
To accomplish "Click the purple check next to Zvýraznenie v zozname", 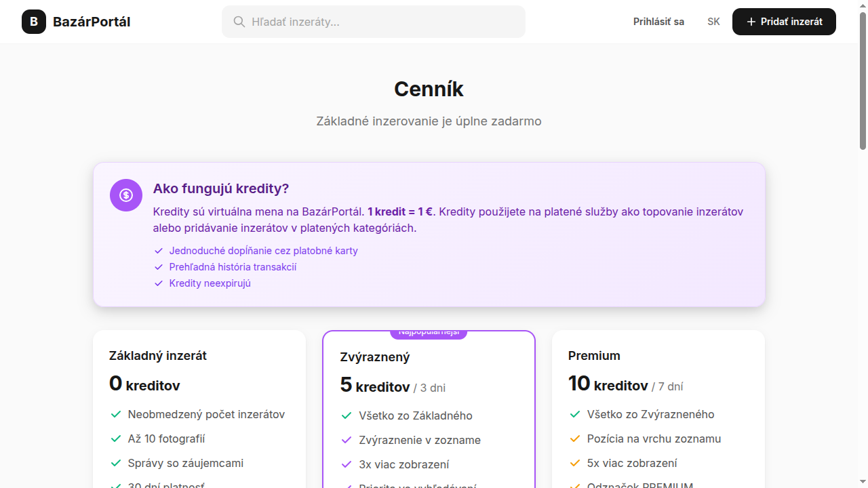I will [x=345, y=440].
